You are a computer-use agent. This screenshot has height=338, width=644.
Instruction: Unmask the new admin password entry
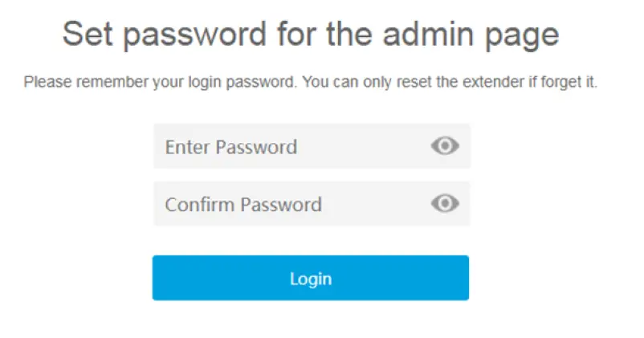tap(445, 146)
